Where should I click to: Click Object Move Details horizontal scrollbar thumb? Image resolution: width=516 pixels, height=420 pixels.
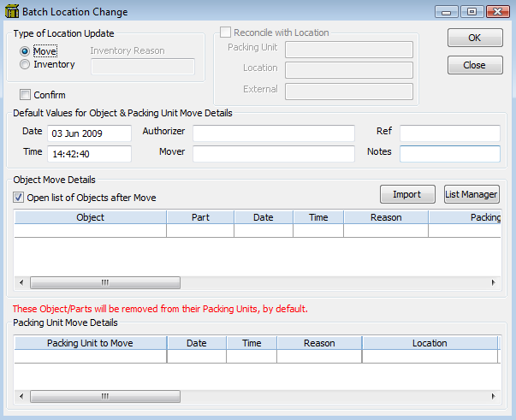tap(105, 282)
